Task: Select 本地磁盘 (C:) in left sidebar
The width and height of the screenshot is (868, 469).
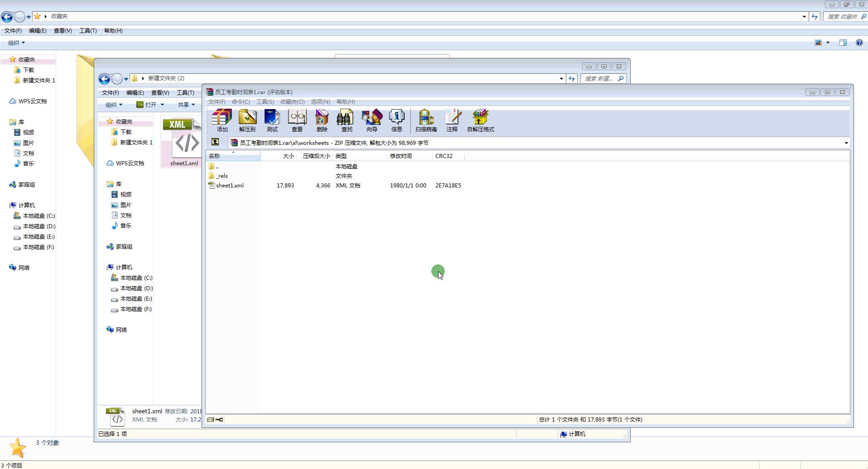Action: pyautogui.click(x=39, y=216)
